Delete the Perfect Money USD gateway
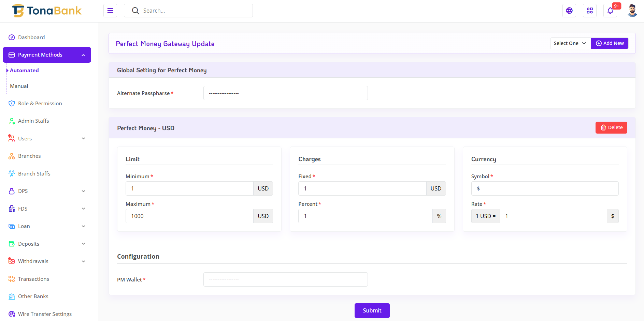This screenshot has height=321, width=644. pyautogui.click(x=611, y=128)
